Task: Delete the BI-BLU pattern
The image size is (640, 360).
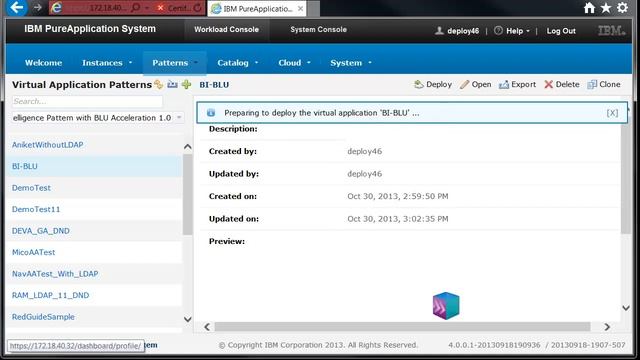Action: pyautogui.click(x=562, y=84)
